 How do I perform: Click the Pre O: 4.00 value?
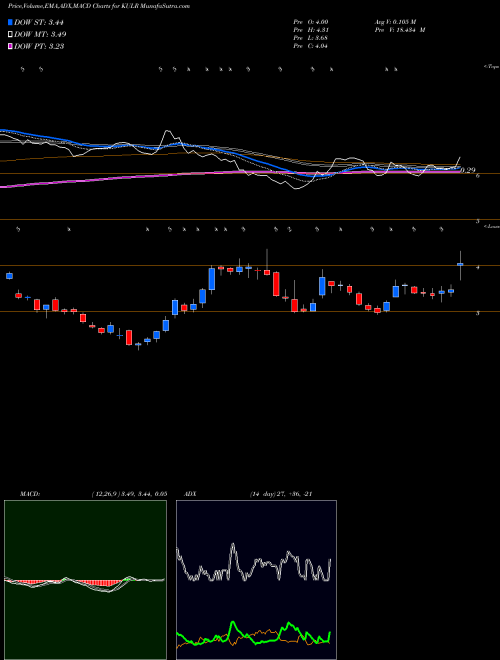[311, 22]
